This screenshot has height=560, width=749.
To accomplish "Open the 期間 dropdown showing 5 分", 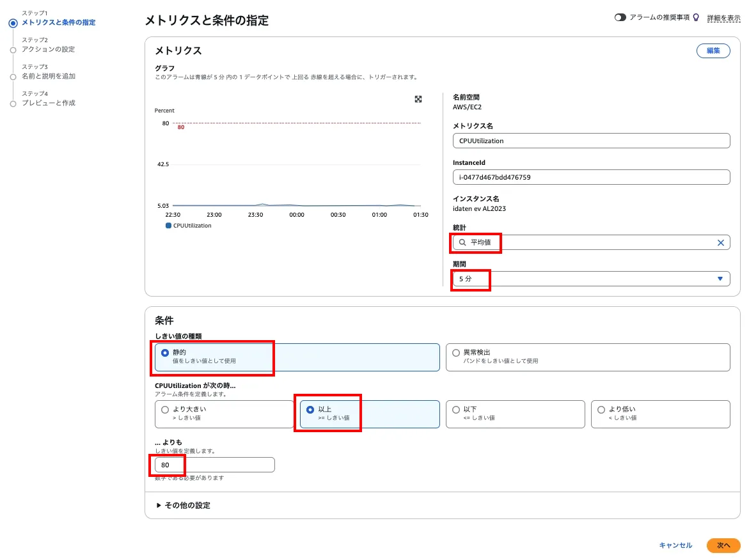I will coord(591,279).
